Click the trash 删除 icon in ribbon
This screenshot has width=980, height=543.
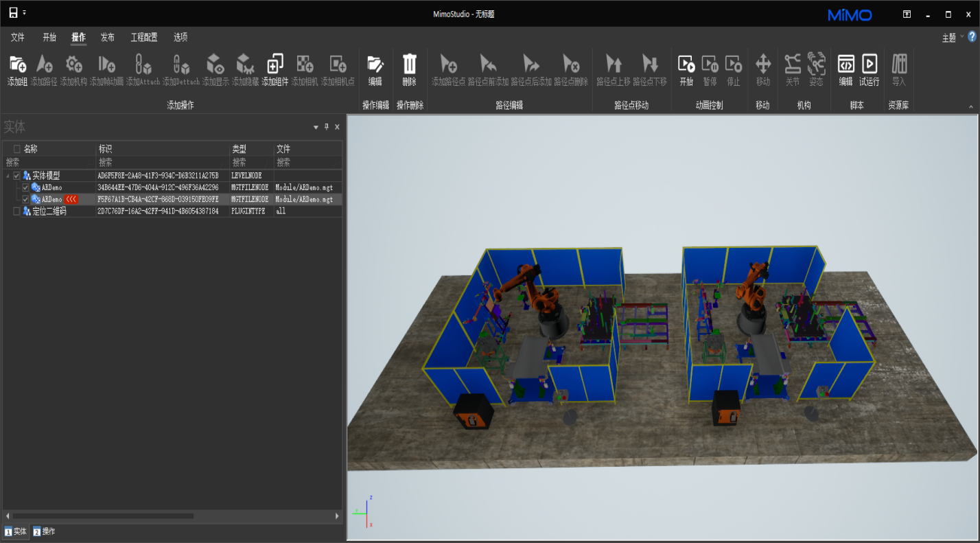coord(410,65)
